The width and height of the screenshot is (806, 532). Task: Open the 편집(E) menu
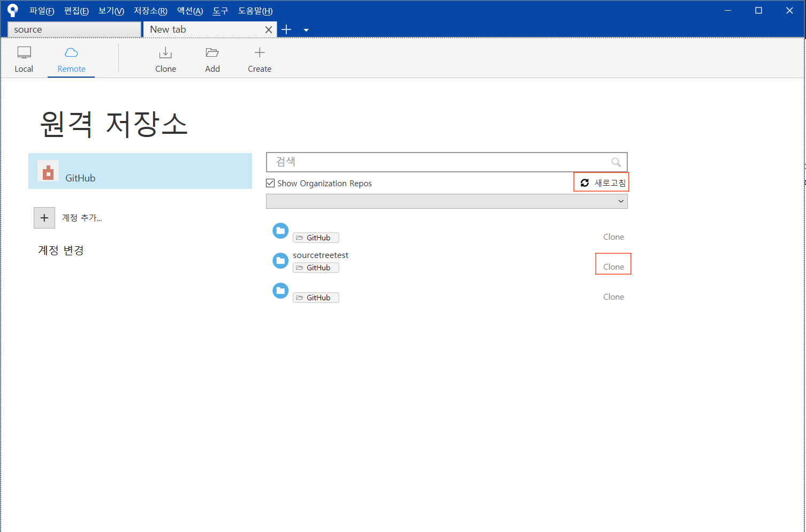(77, 11)
